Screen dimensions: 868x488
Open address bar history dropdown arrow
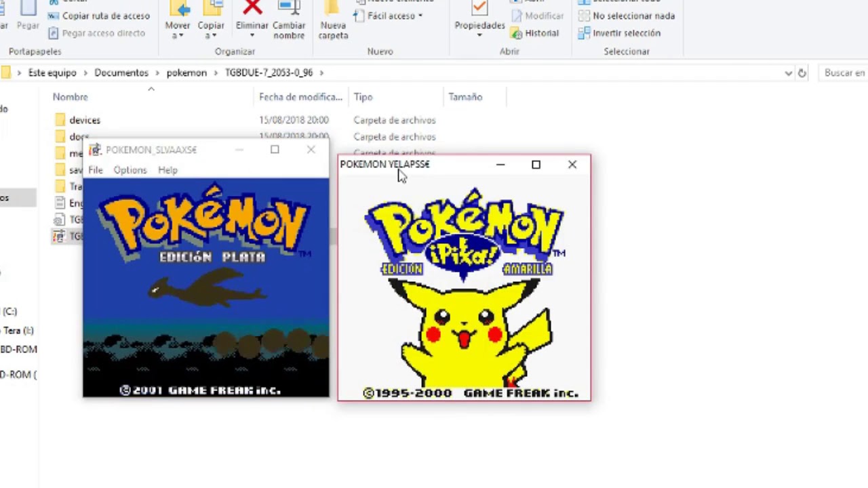click(x=788, y=73)
